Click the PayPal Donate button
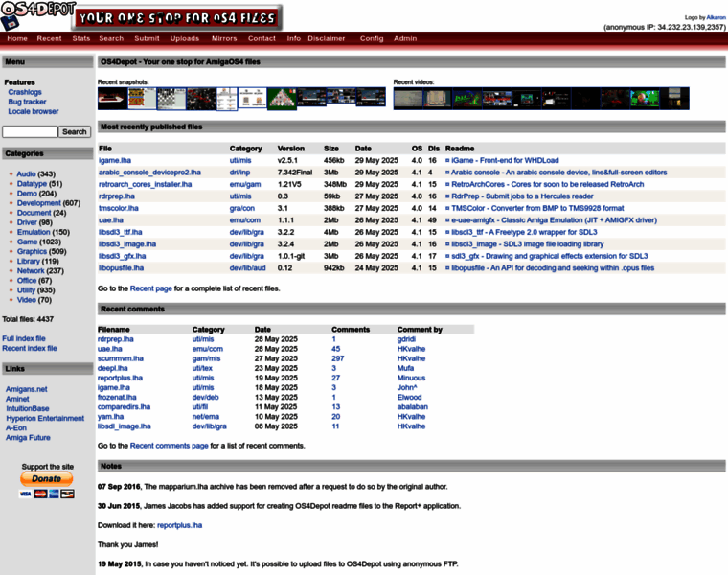The height and width of the screenshot is (575, 728). (x=46, y=478)
